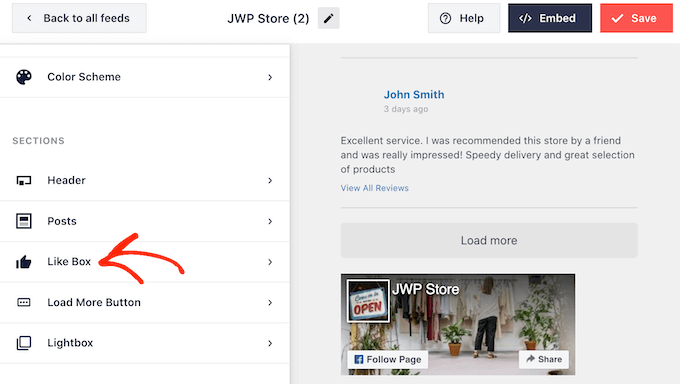The image size is (680, 384).
Task: Open the Posts section settings
Action: click(145, 221)
